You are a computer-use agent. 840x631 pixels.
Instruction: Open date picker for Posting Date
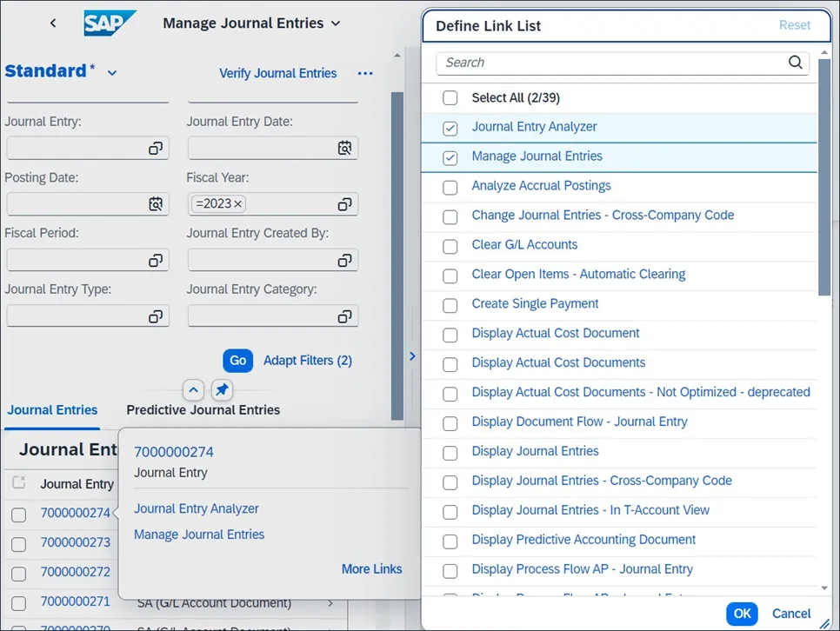click(x=156, y=204)
